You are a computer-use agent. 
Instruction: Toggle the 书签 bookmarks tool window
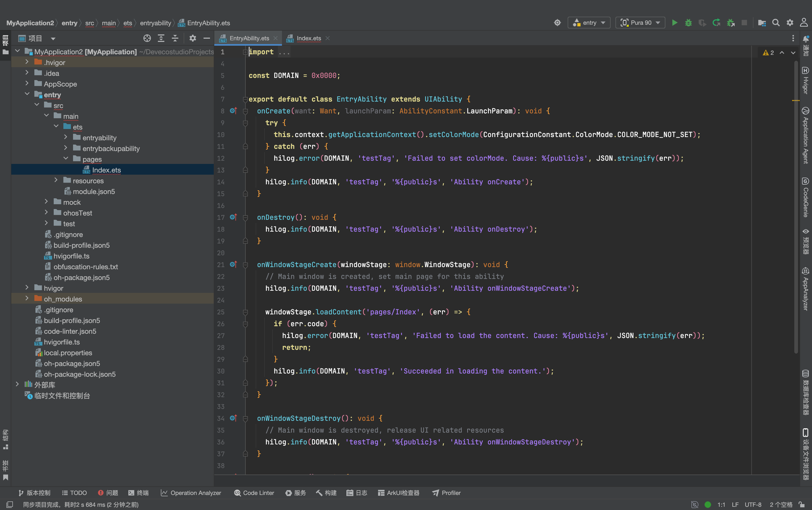(x=5, y=470)
